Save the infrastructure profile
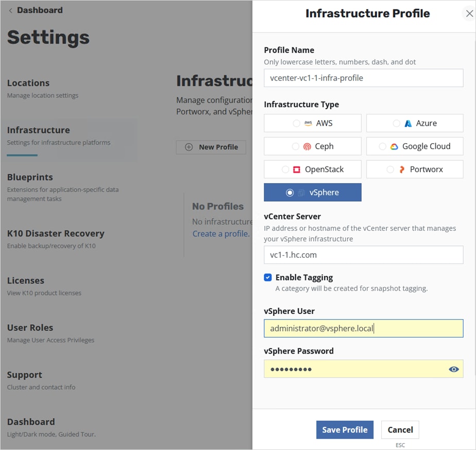Screen dimensions: 476x450 coord(345,430)
